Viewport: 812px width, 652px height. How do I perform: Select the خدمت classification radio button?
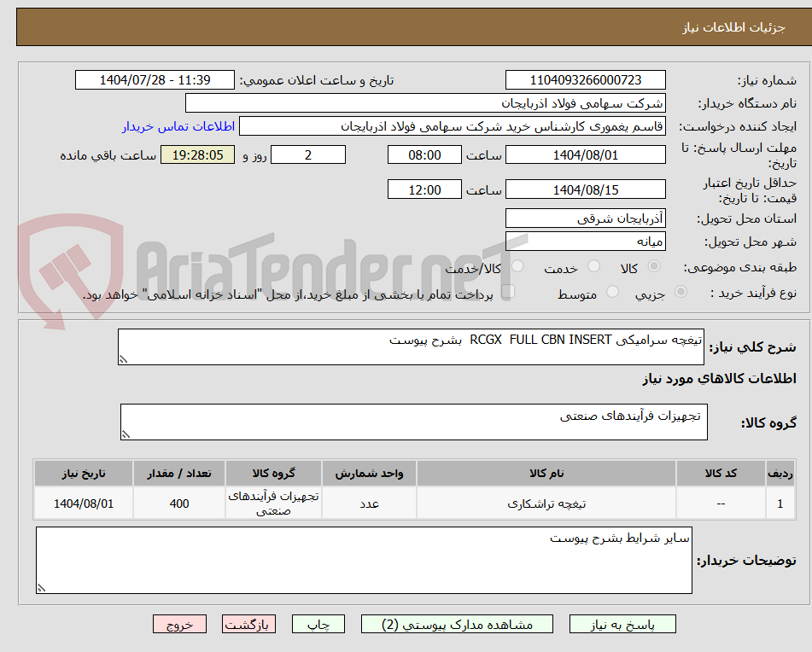(x=594, y=265)
